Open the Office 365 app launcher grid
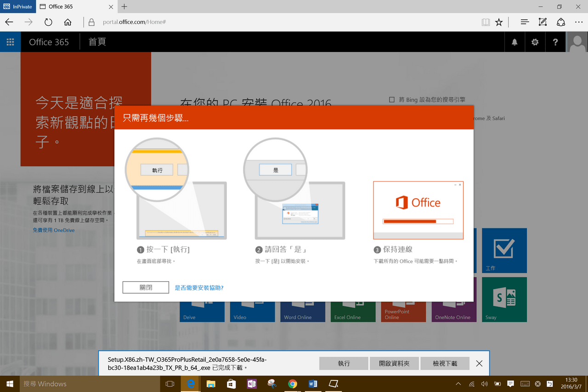Image resolution: width=588 pixels, height=392 pixels. pyautogui.click(x=10, y=42)
